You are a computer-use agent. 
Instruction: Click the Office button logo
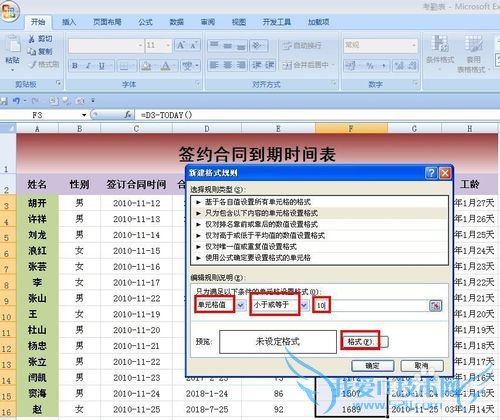pos(9,12)
